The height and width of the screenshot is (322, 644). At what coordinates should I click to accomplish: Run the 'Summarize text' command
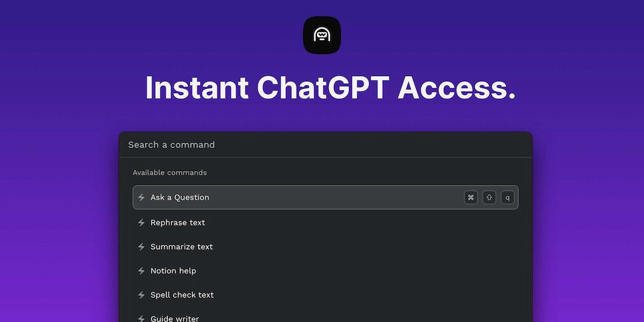tap(182, 247)
